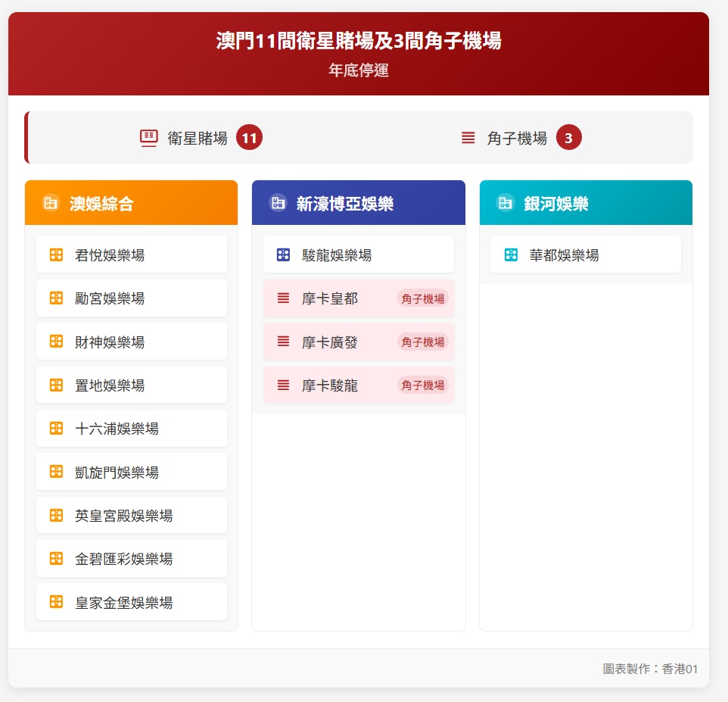This screenshot has width=728, height=702.
Task: Select the 十六浦娛樂場 list item
Action: [131, 429]
